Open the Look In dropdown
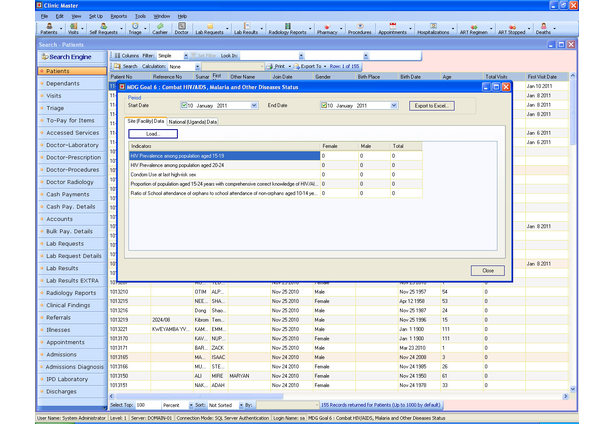 [x=301, y=56]
